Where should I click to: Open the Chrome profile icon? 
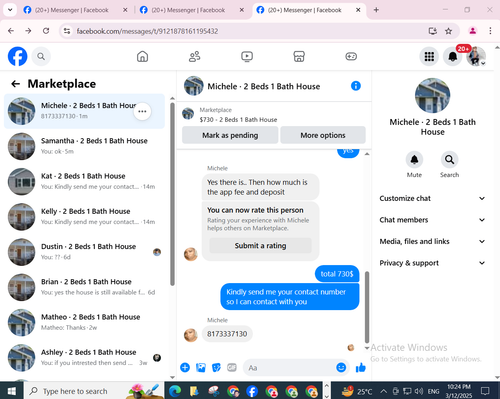[473, 31]
